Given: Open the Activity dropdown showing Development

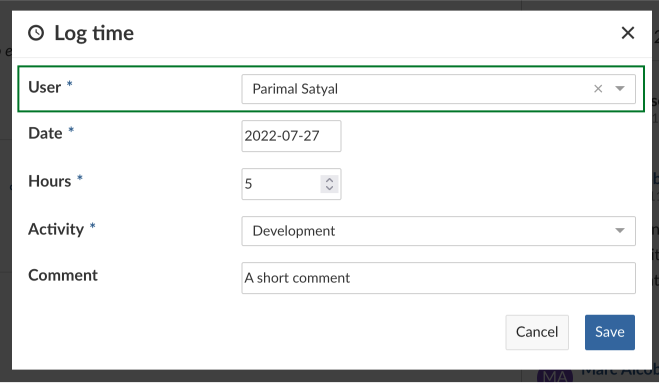Looking at the screenshot, I should click(438, 231).
